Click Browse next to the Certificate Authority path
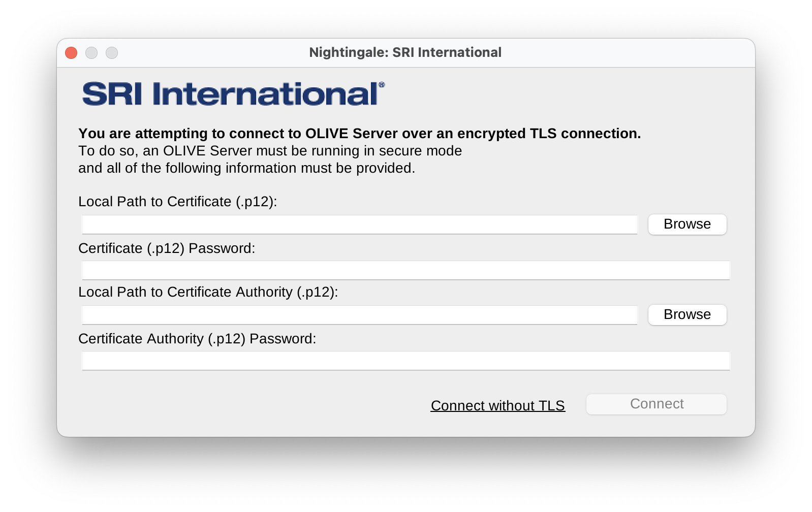 687,314
